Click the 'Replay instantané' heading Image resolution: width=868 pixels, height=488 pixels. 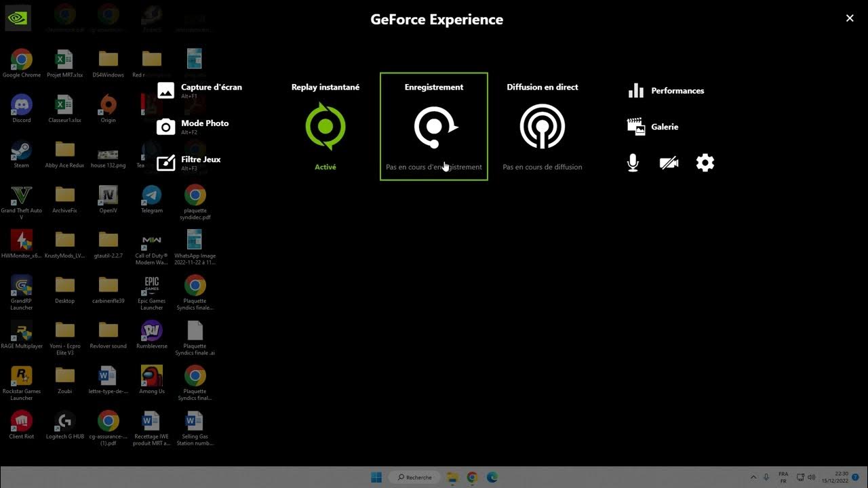(x=325, y=87)
